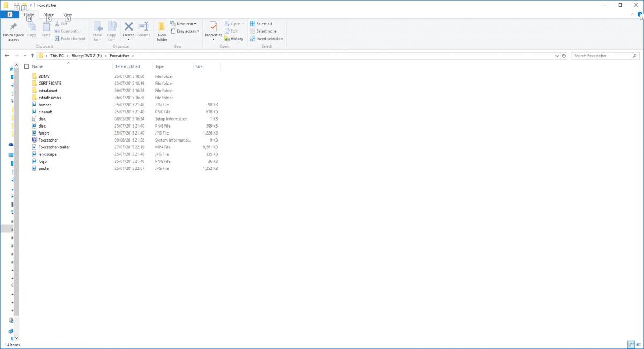Open the Copy to menu
Screen dimensions: 644x349
pos(112,32)
